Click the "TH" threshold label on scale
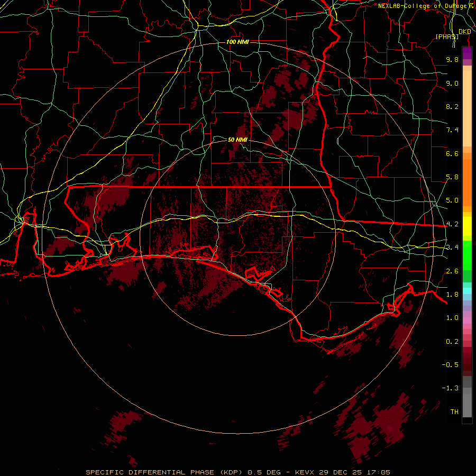This screenshot has height=476, width=476. 454,412
